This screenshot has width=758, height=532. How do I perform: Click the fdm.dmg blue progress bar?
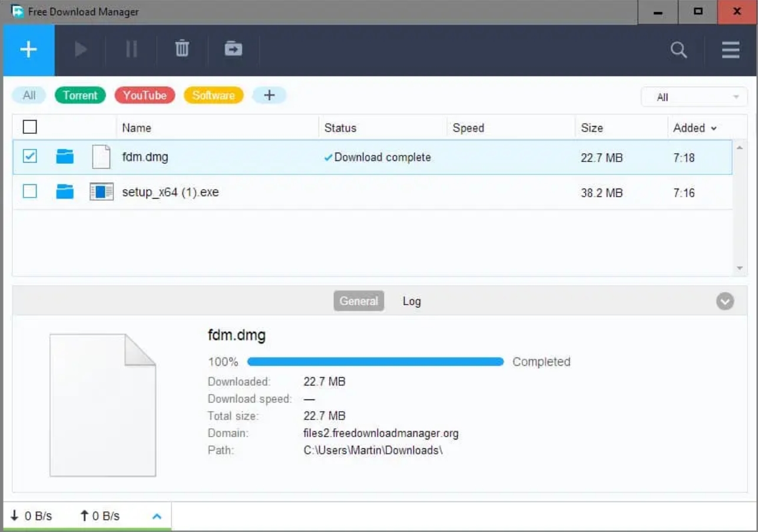(x=375, y=362)
